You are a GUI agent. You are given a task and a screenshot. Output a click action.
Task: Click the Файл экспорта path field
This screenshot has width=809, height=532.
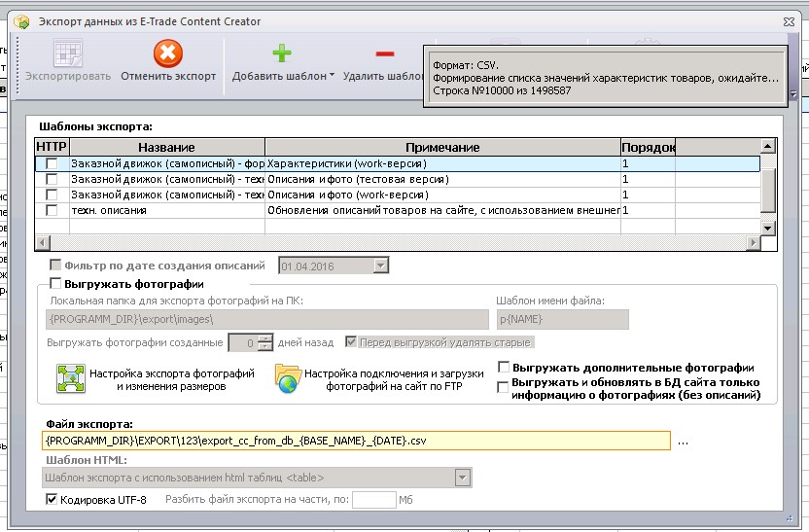click(x=356, y=441)
